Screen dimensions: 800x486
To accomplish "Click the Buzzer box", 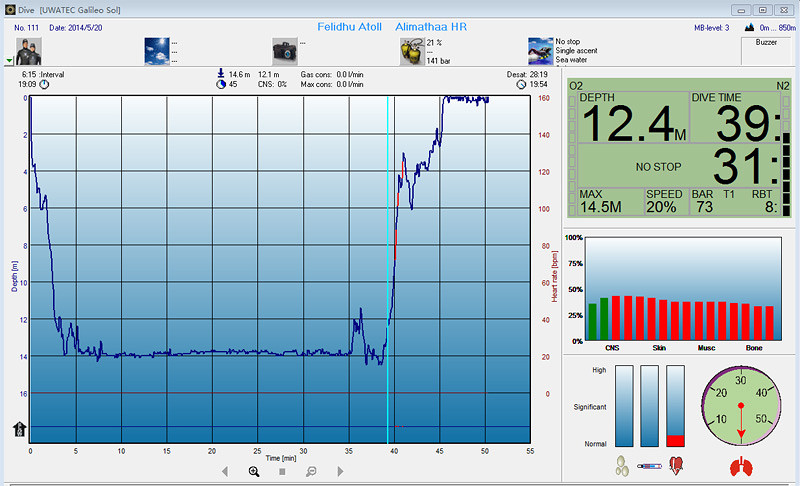I will (766, 51).
